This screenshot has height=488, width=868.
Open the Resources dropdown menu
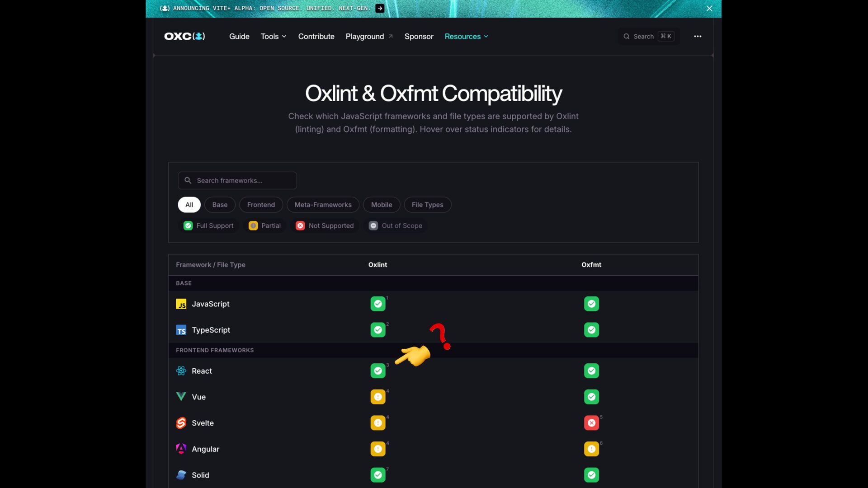pyautogui.click(x=466, y=36)
